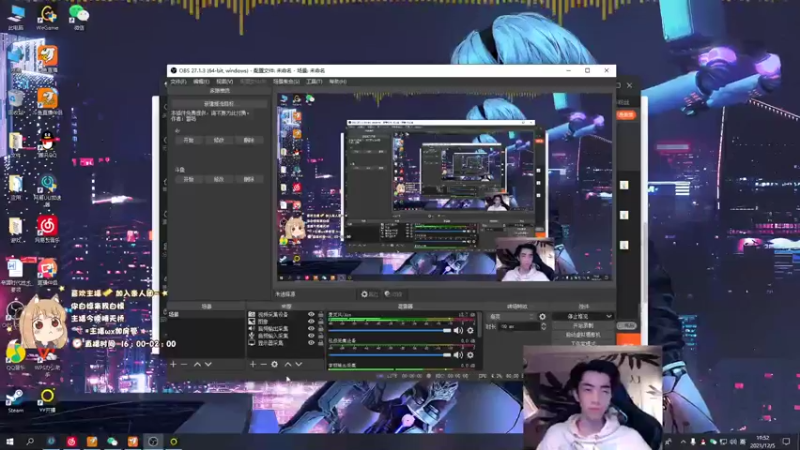This screenshot has width=800, height=450.
Task: Open settings gear for second mixer channel
Action: click(470, 355)
